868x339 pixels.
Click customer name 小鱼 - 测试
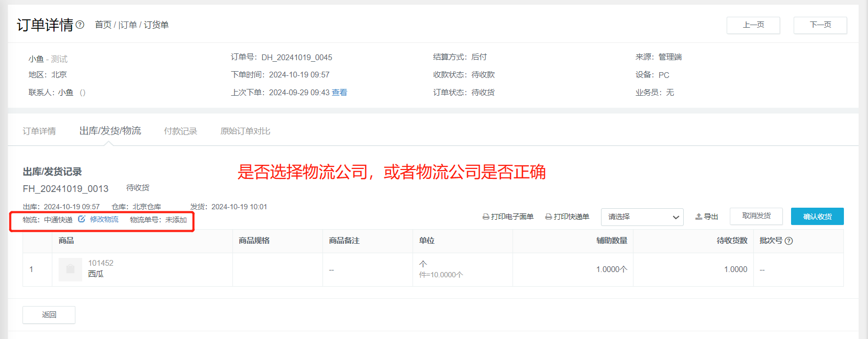(48, 59)
